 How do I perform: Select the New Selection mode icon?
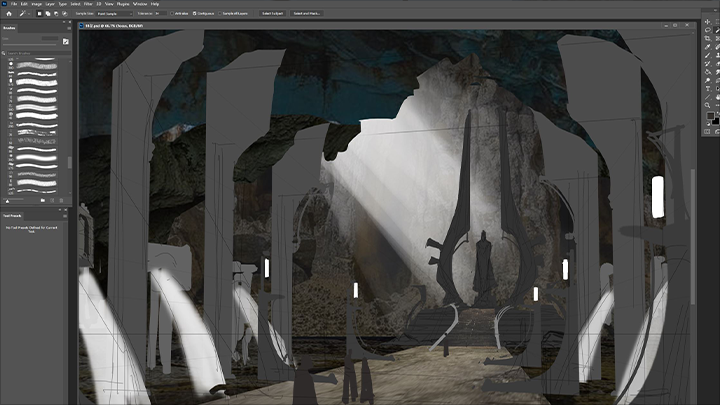coord(39,14)
